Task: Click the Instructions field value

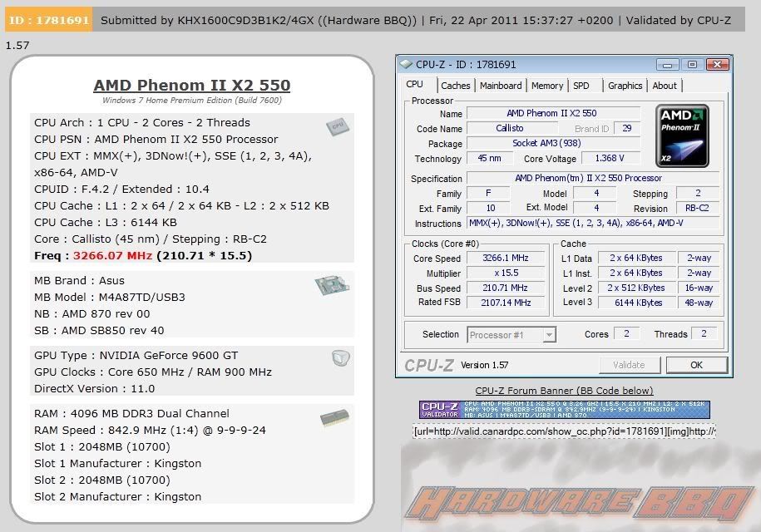Action: point(593,223)
